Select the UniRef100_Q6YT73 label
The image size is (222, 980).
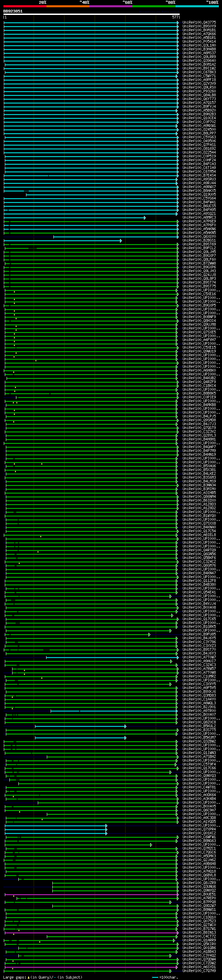pyautogui.click(x=199, y=99)
